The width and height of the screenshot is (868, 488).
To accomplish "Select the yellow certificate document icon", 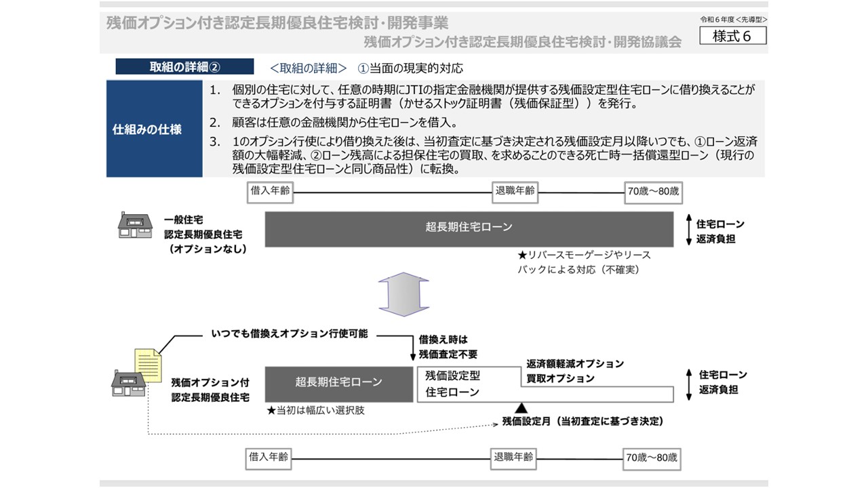I will [148, 365].
